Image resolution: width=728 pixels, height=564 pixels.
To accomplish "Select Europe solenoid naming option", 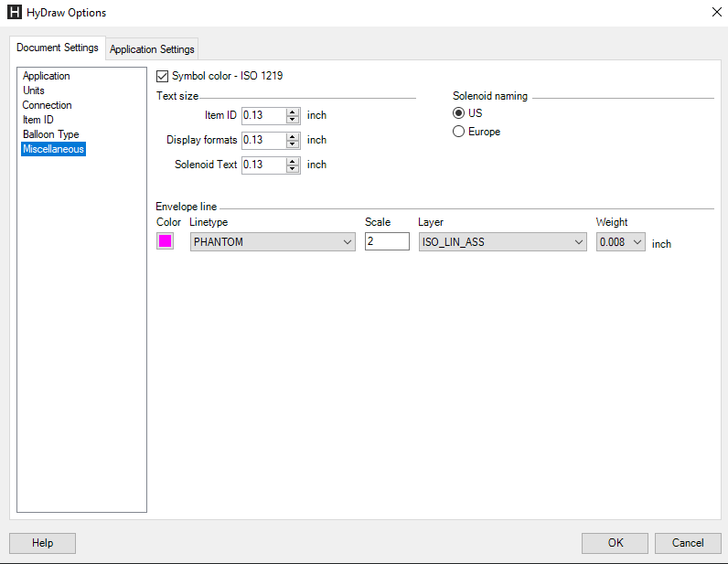I will pyautogui.click(x=459, y=132).
